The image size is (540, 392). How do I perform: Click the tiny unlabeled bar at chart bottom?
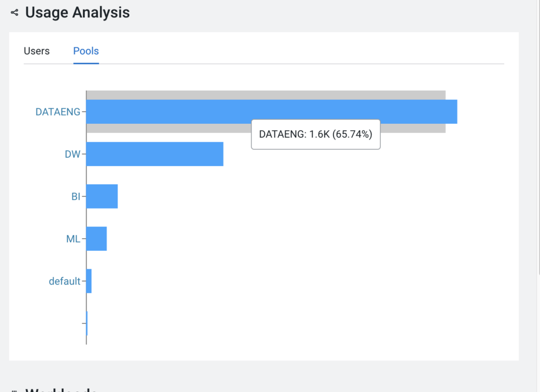coord(87,324)
